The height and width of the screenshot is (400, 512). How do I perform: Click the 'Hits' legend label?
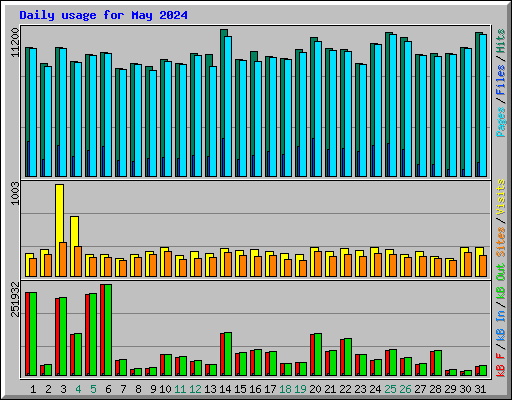pyautogui.click(x=500, y=41)
